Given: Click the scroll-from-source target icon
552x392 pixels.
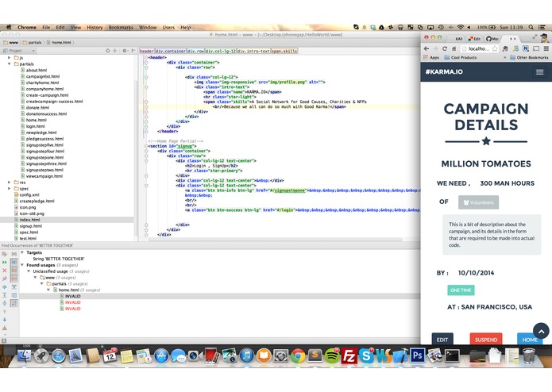Looking at the screenshot, I should pos(108,51).
